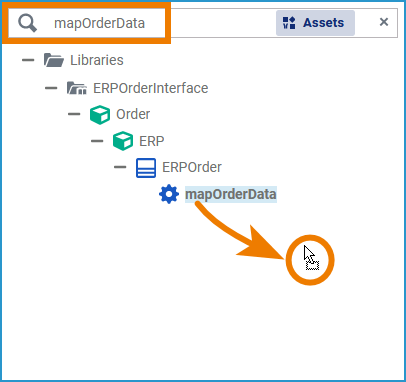Click the blue ERPOrder class icon
This screenshot has height=382, width=406.
click(146, 167)
